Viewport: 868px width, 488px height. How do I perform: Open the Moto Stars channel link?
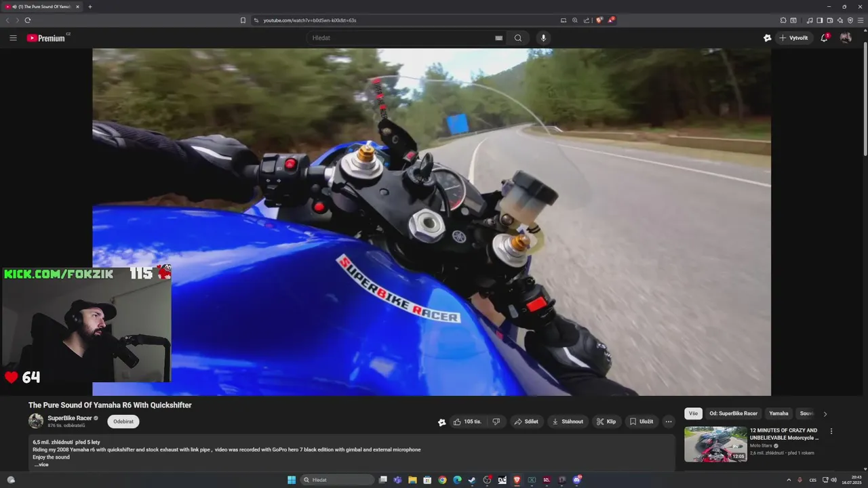(762, 445)
